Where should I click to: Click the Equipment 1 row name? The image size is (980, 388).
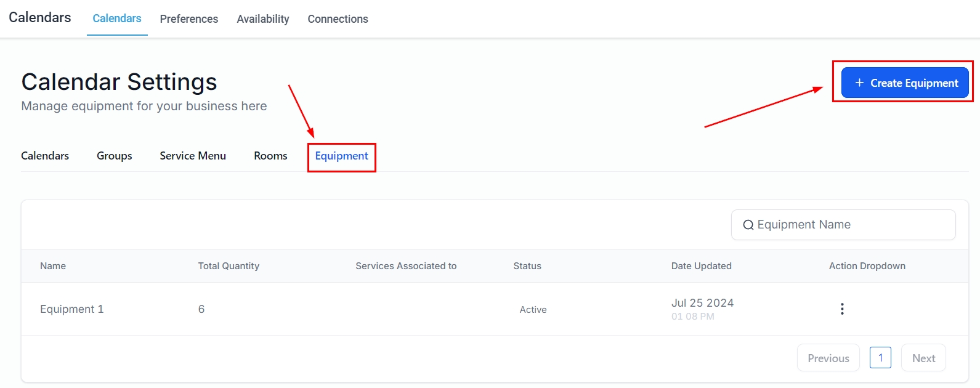pyautogui.click(x=72, y=309)
